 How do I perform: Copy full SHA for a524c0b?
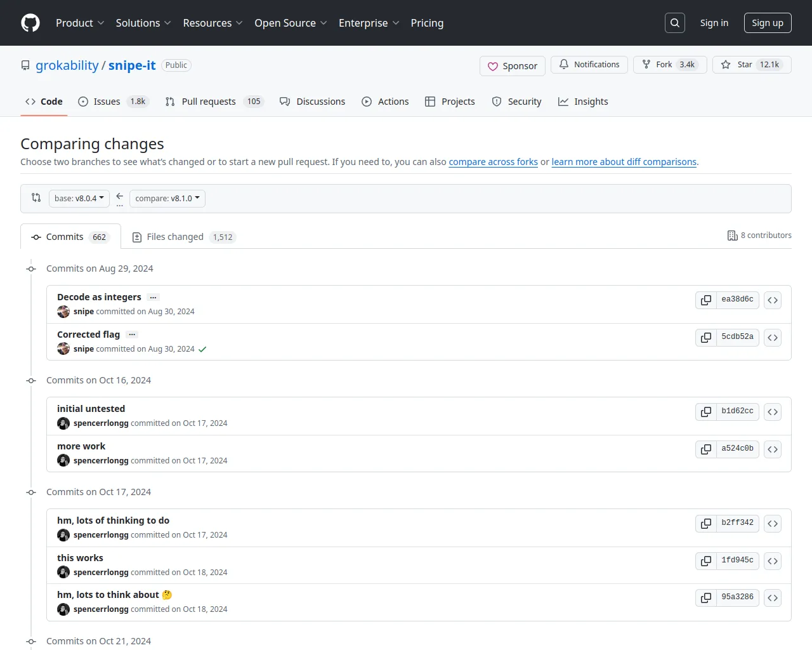[706, 449]
